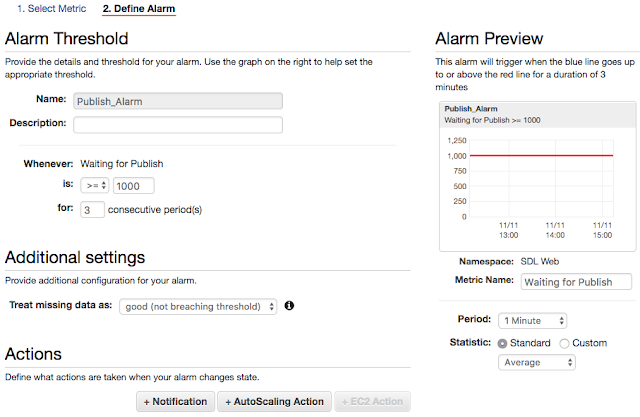Click the consecutive periods field showing 3

[91, 210]
